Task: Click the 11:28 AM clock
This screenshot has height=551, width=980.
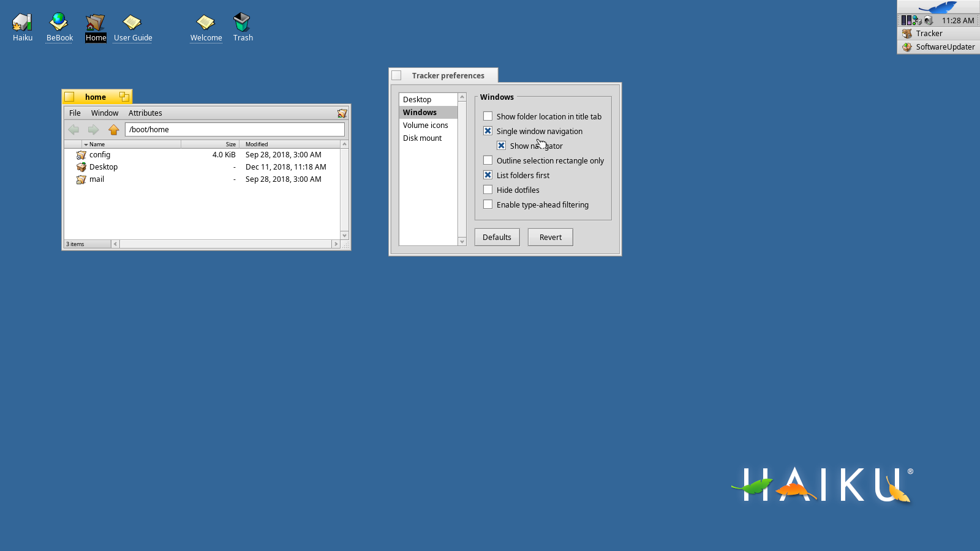Action: [x=957, y=21]
